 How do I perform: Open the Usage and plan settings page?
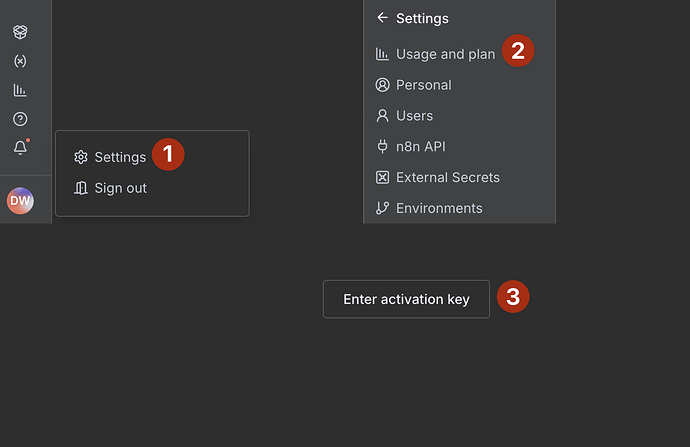(x=445, y=54)
